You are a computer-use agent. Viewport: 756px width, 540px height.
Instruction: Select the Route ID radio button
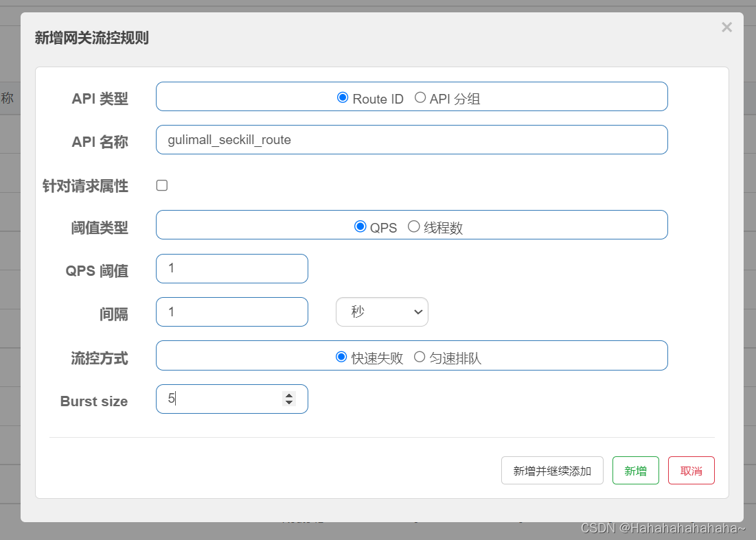click(x=343, y=97)
